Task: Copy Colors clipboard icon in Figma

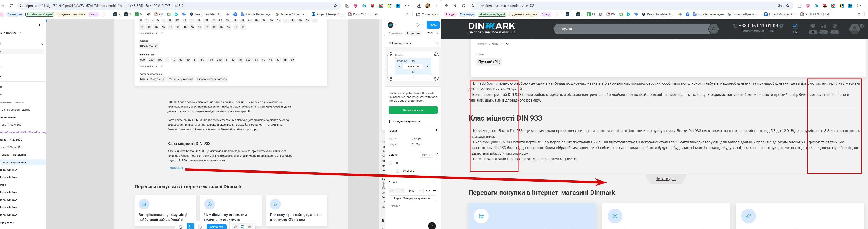Action: [437, 155]
